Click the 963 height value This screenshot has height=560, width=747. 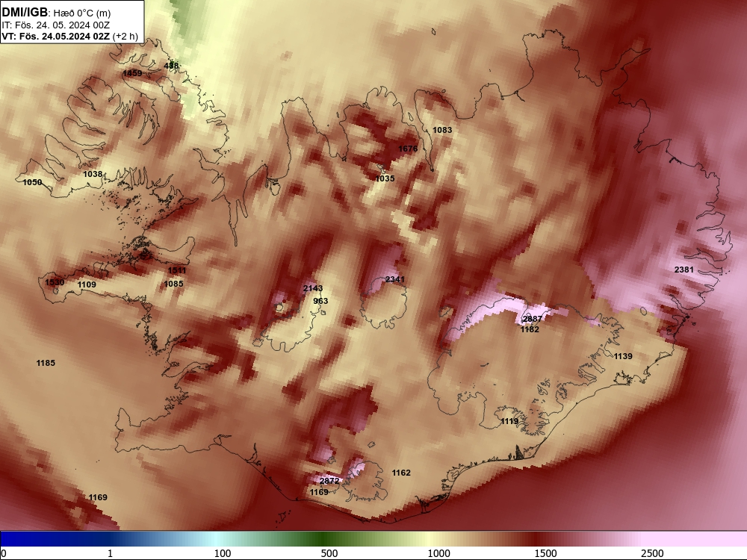(320, 301)
